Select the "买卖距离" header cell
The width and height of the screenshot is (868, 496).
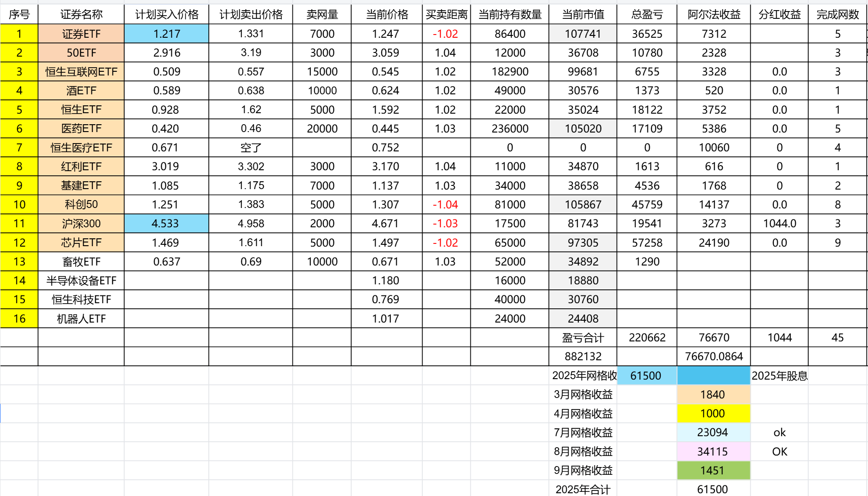446,15
